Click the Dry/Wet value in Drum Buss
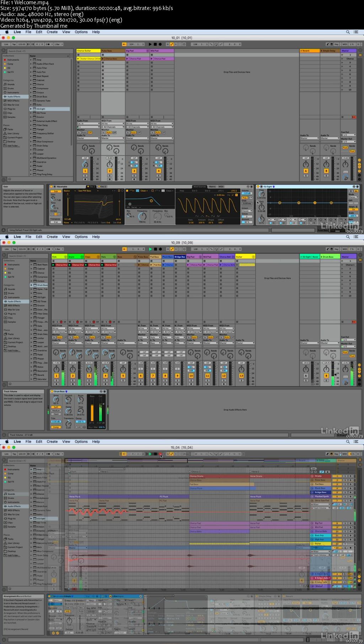The image size is (364, 644). [x=101, y=427]
